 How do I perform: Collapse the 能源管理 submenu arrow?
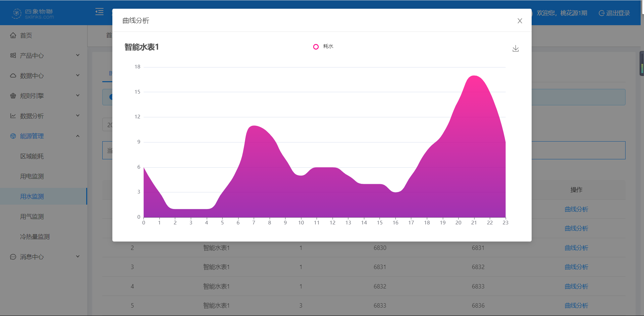point(78,136)
